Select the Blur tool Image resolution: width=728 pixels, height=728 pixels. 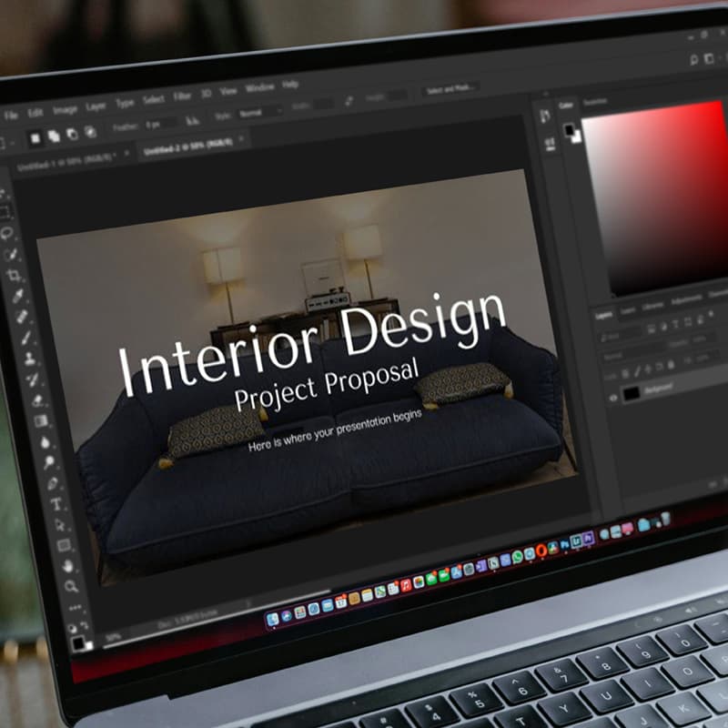tap(45, 442)
